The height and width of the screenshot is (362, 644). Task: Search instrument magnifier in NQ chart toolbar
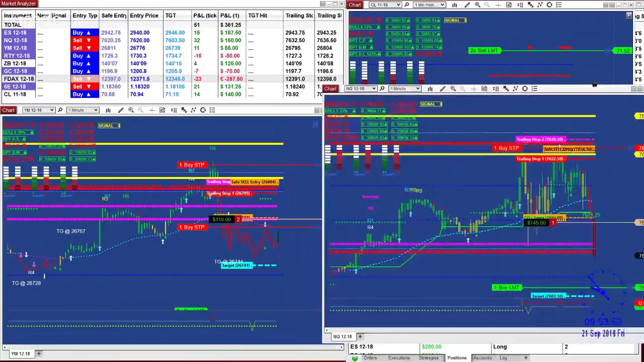382,89
